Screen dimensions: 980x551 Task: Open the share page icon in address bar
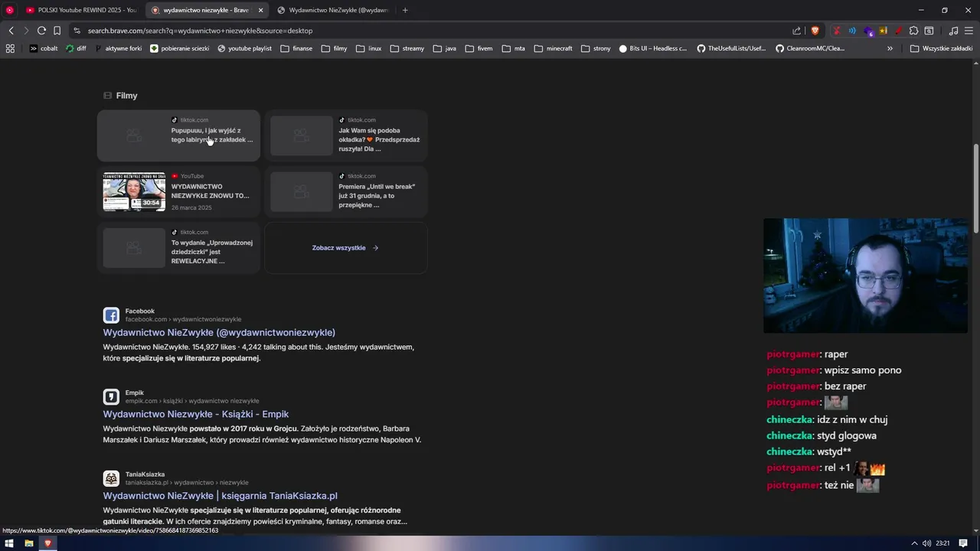[797, 31]
